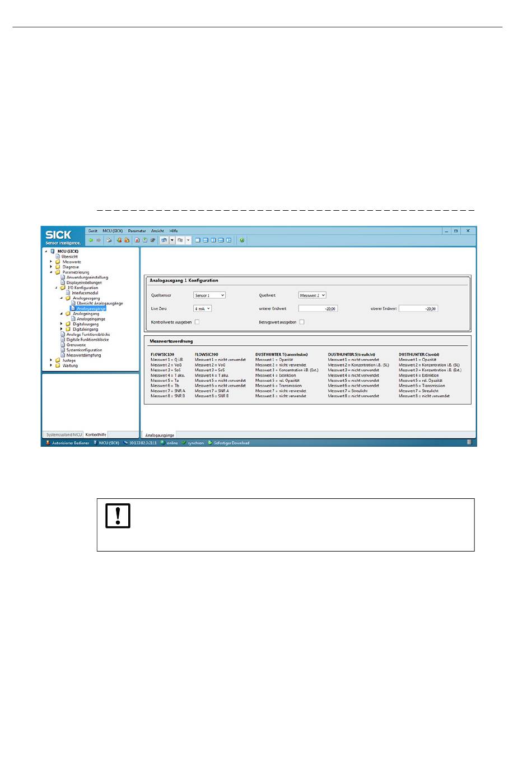Click the icon at right end of status bar
This screenshot has height=778, width=532.
469,443
